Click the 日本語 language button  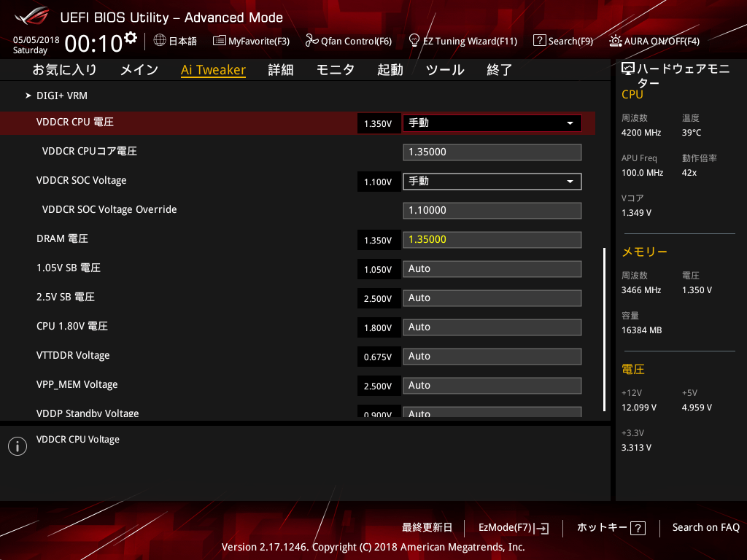pyautogui.click(x=182, y=42)
